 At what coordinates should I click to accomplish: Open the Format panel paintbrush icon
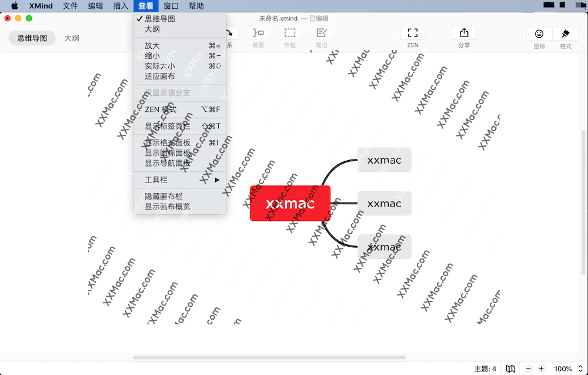(565, 34)
